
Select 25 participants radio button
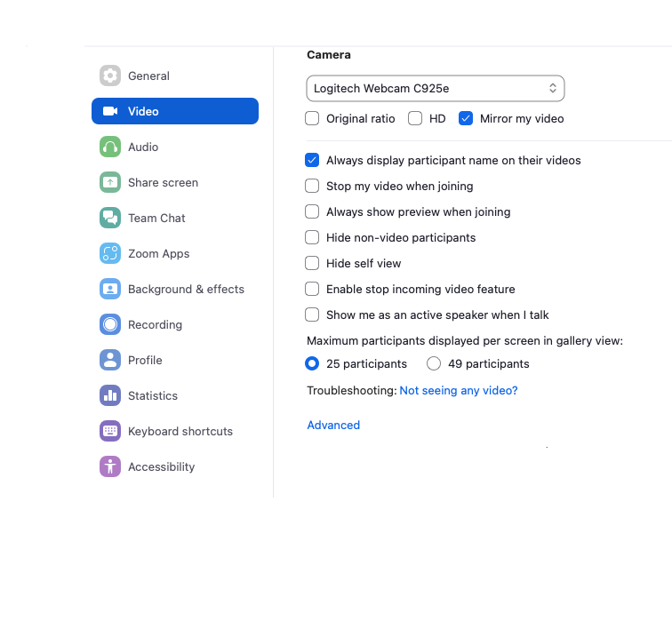[x=312, y=363]
